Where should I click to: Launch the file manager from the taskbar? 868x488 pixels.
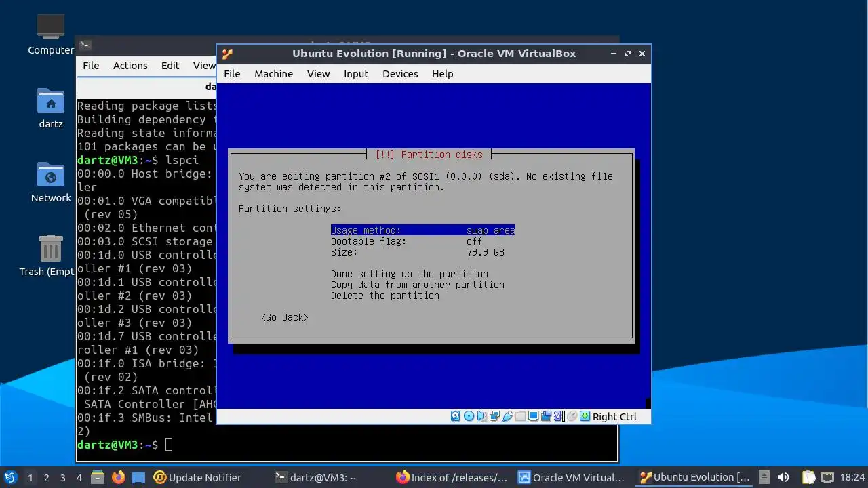(x=97, y=477)
